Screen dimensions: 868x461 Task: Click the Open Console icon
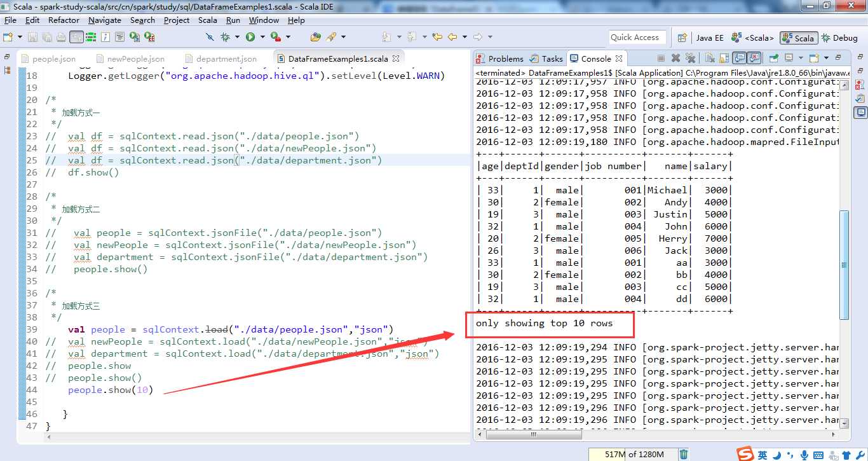pos(814,58)
